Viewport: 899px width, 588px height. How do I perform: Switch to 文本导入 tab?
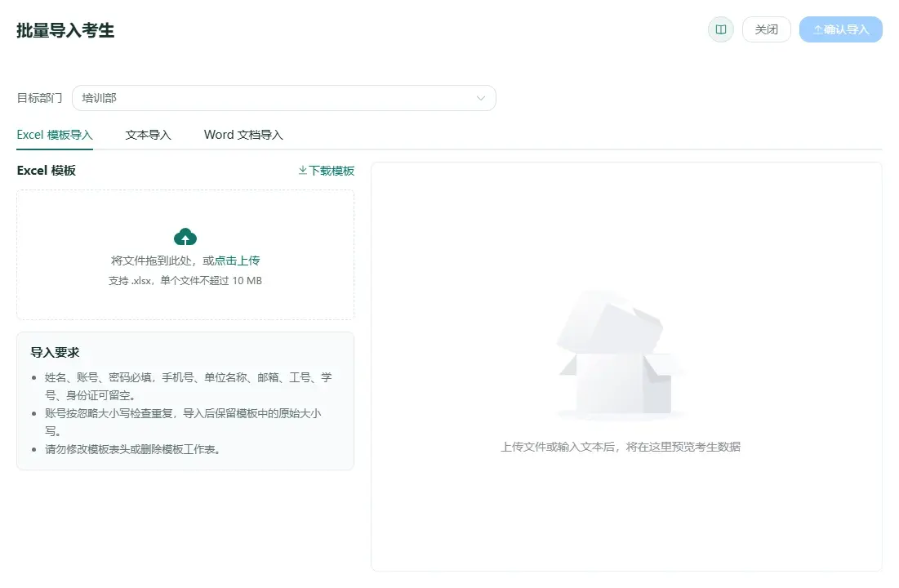148,135
